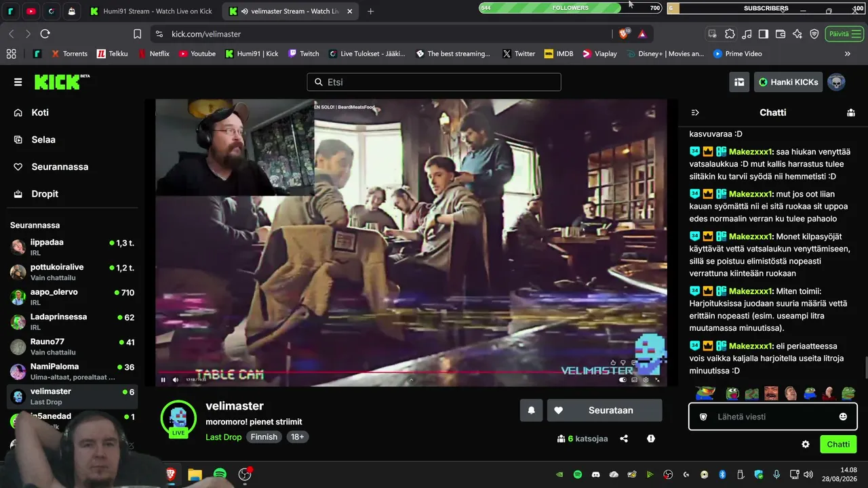Open a new browser tab
The height and width of the screenshot is (488, 868).
(370, 12)
